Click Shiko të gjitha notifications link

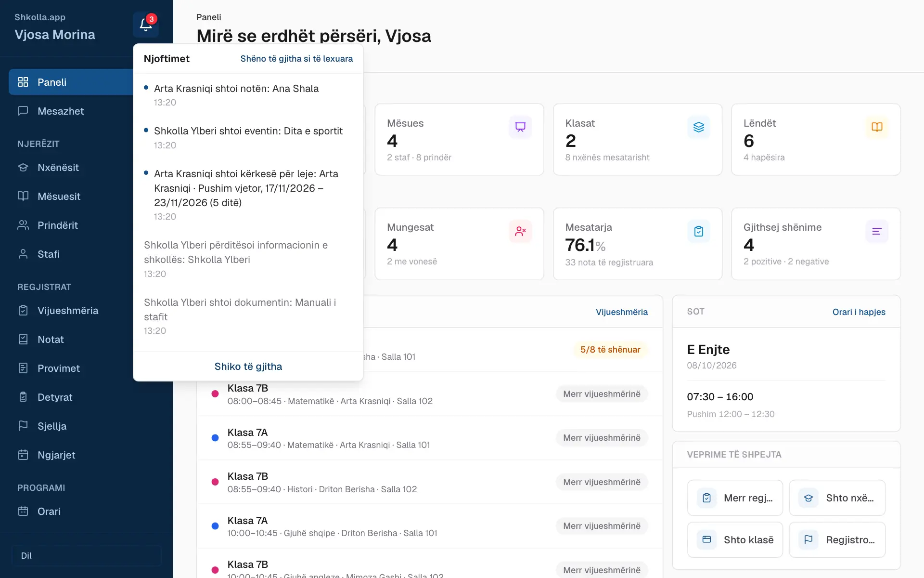248,367
